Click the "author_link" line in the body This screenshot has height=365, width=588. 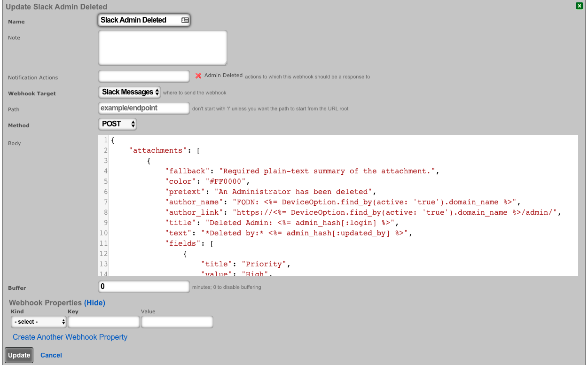click(363, 212)
